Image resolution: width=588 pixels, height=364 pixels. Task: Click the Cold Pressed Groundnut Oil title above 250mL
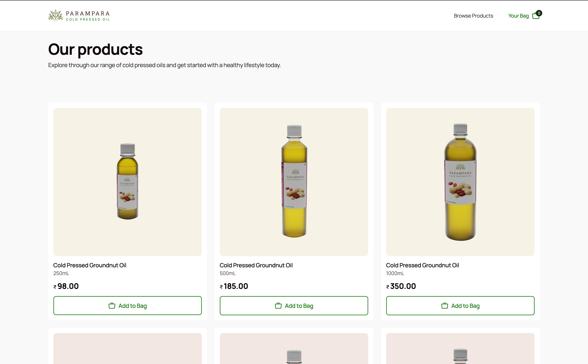(x=90, y=265)
